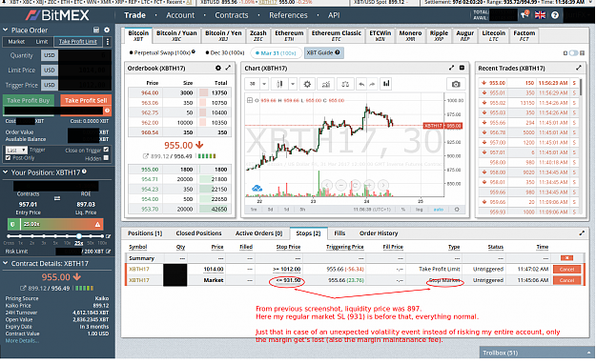Toggle the Close on Trigger checkbox
This screenshot has width=596, height=364.
106,150
